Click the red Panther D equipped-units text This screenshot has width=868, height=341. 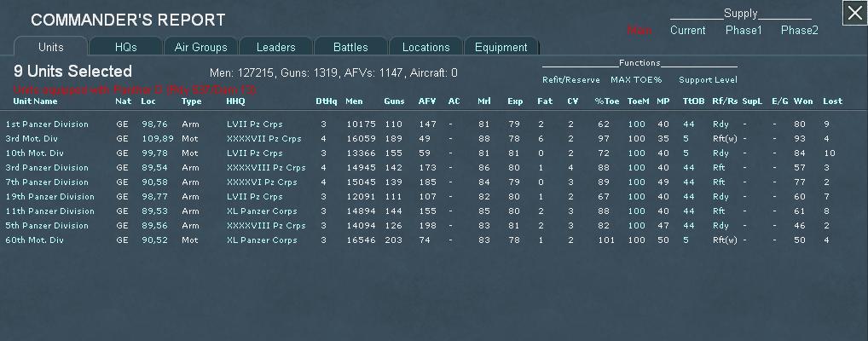(x=135, y=90)
